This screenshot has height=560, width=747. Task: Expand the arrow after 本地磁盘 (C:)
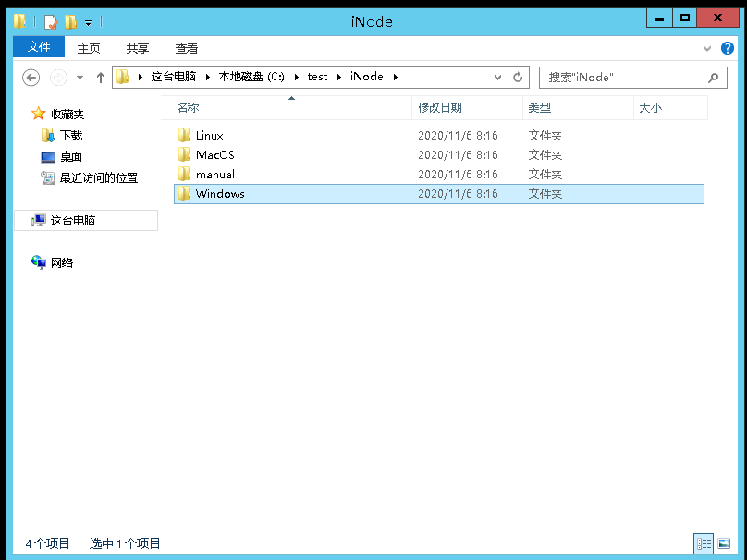pos(297,77)
